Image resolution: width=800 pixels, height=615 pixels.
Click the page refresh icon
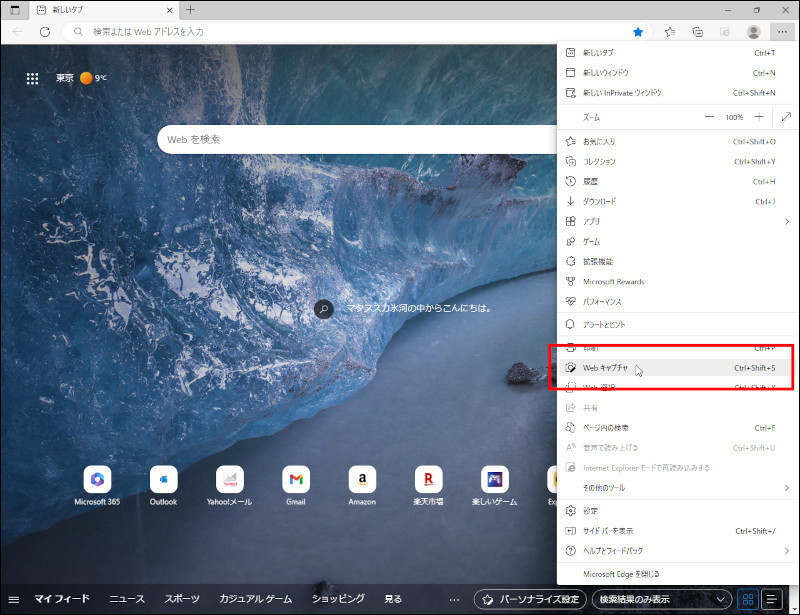click(44, 32)
